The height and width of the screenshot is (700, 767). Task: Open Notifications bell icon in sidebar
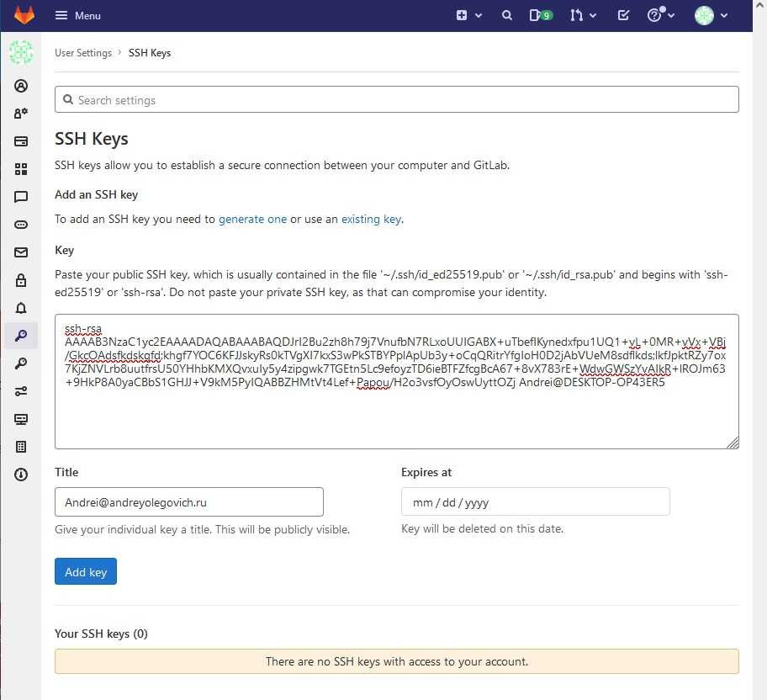click(x=21, y=308)
